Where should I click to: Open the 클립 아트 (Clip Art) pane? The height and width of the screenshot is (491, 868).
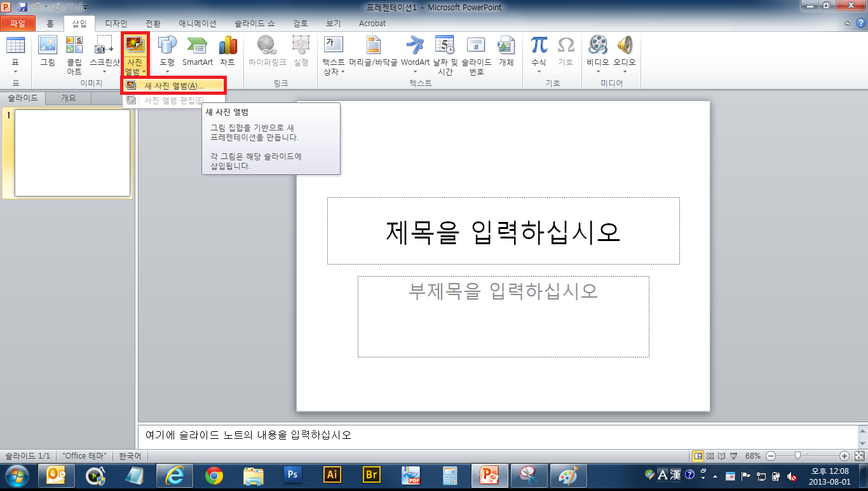click(74, 53)
